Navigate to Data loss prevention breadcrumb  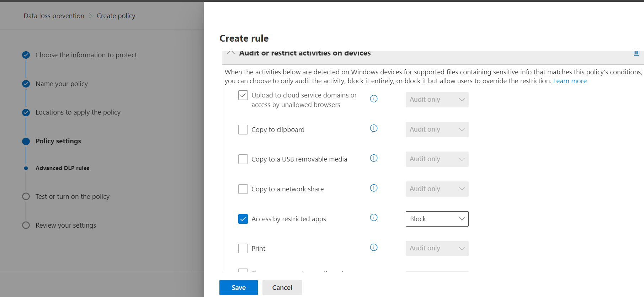54,16
